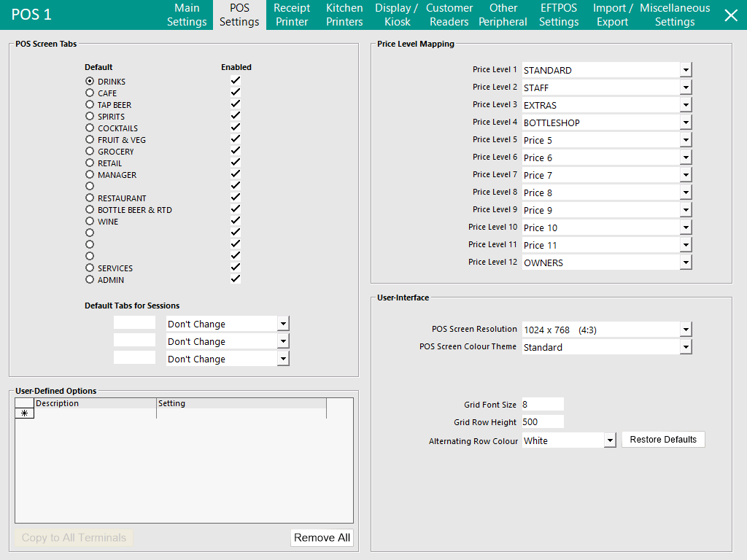This screenshot has width=747, height=560.
Task: Open the Price Level 2 STAFF dropdown
Action: click(x=685, y=87)
